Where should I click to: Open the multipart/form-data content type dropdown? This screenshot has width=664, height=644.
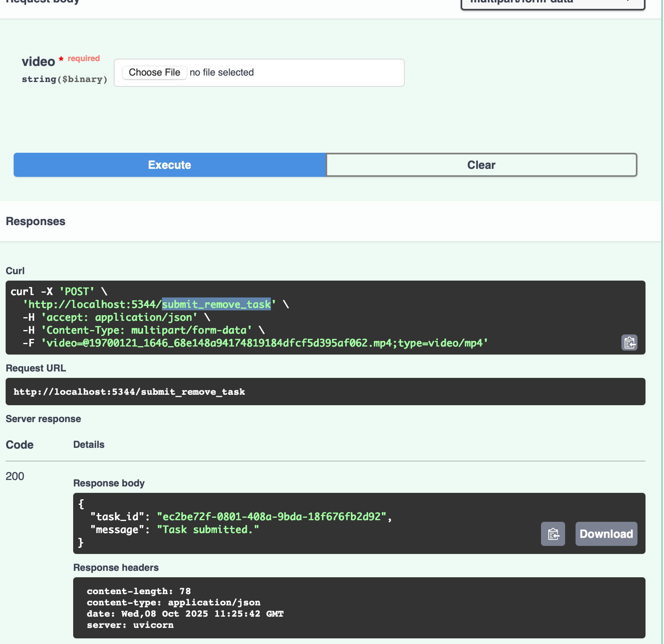tap(553, 3)
